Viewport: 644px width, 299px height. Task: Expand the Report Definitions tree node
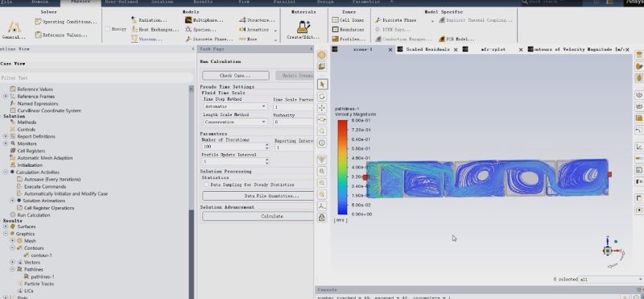(6, 136)
